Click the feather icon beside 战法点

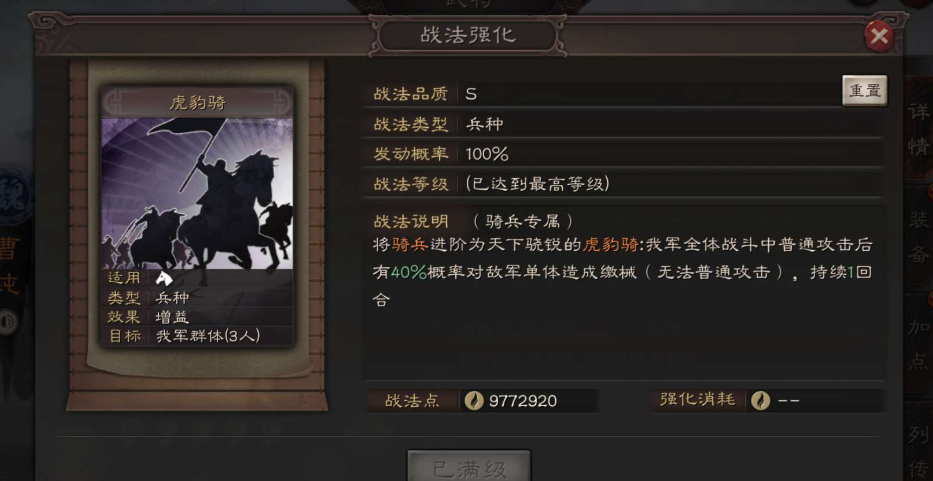[x=474, y=401]
